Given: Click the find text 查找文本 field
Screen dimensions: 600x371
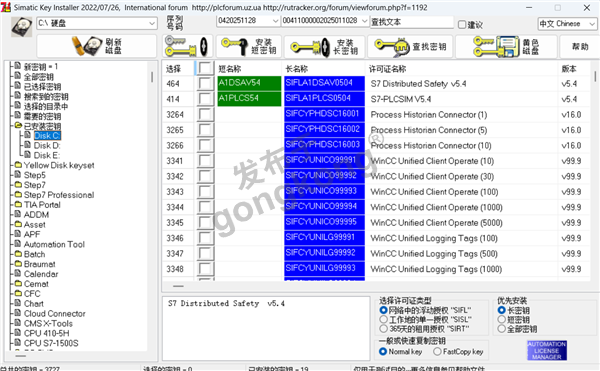Looking at the screenshot, I should tap(412, 22).
